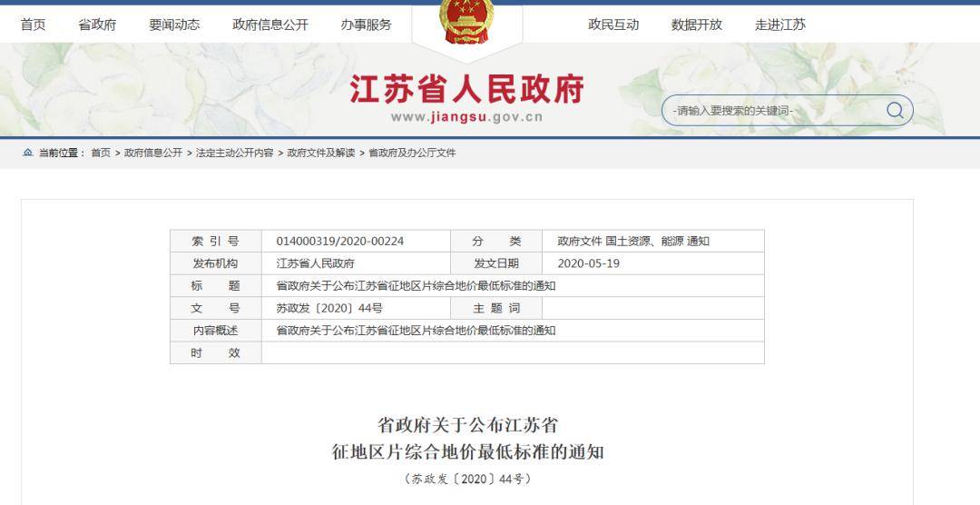Click the 索引号 label cell
The height and width of the screenshot is (505, 980).
click(x=216, y=241)
